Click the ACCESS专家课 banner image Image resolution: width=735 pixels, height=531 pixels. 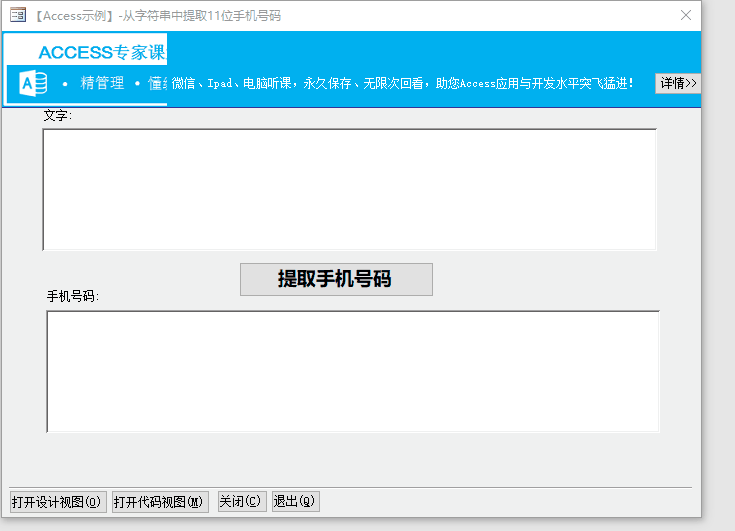pyautogui.click(x=86, y=69)
